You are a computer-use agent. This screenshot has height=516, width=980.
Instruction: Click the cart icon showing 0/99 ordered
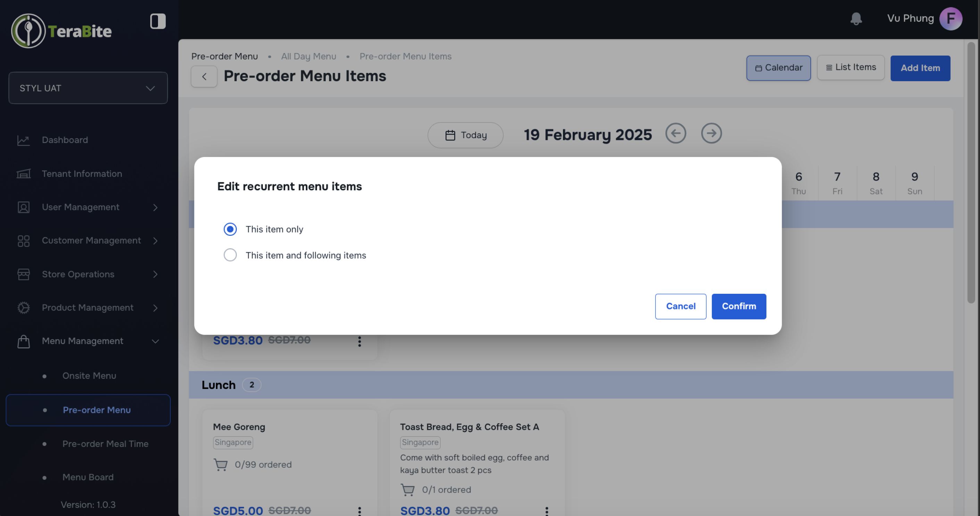(221, 464)
